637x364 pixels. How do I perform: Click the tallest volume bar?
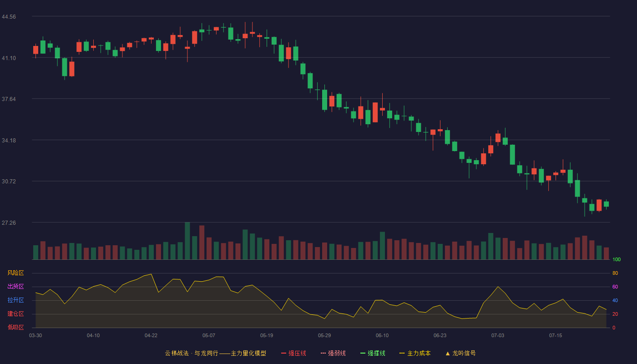[187, 241]
